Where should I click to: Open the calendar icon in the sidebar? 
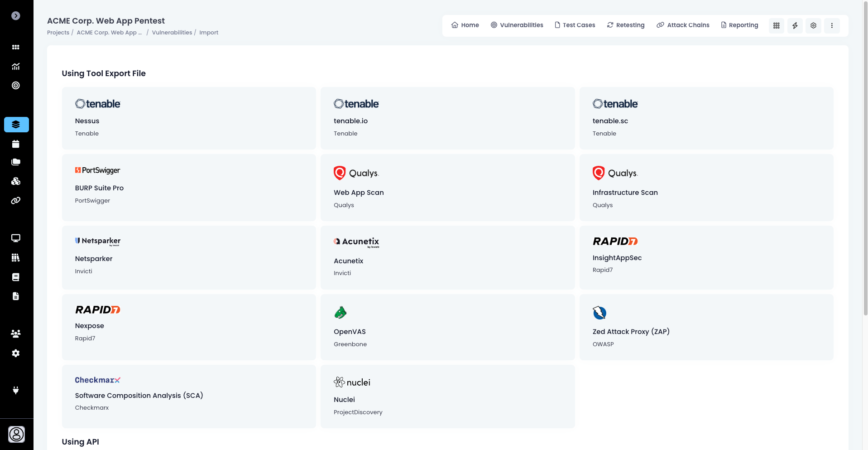pyautogui.click(x=16, y=144)
